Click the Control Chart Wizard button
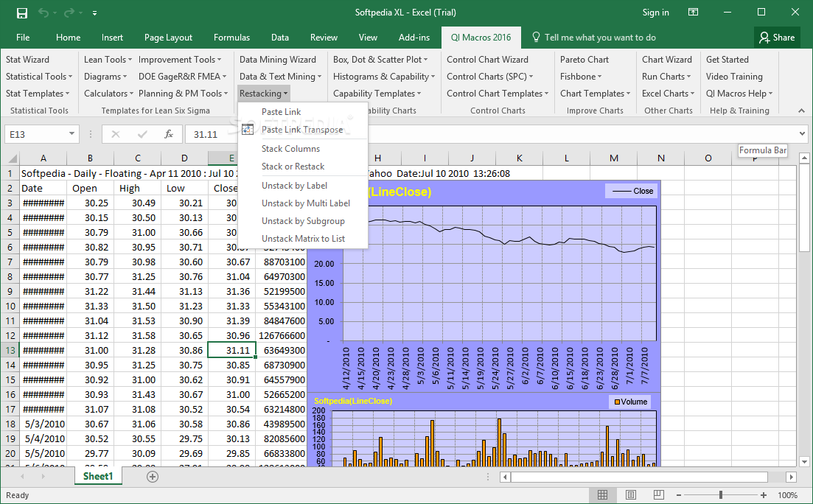 pyautogui.click(x=487, y=60)
